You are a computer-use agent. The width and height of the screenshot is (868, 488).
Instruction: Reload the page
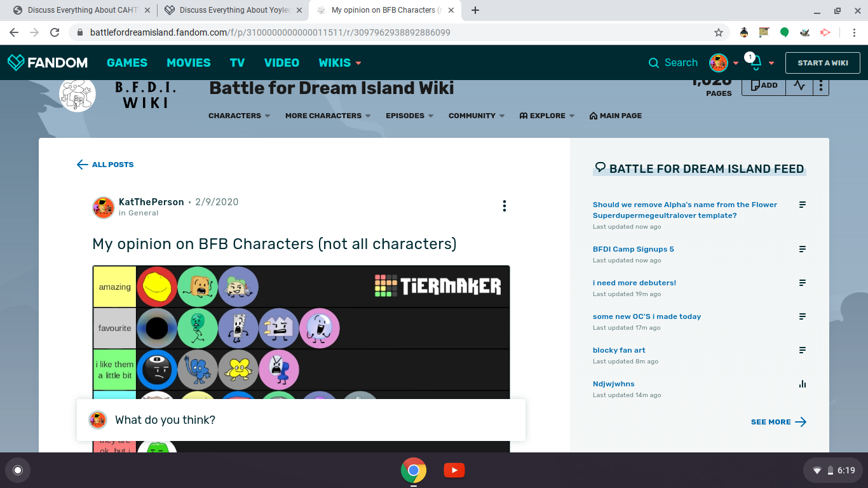[55, 32]
